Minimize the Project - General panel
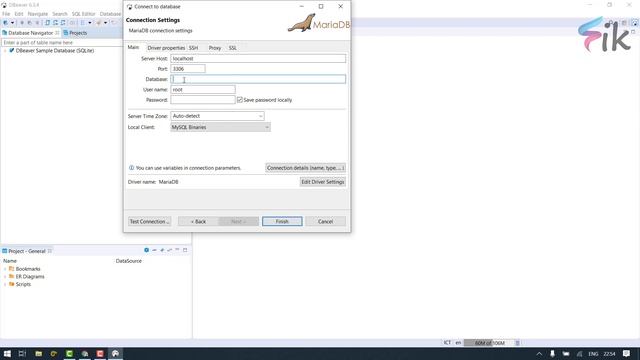Viewport: 640px width, 360px height. click(x=177, y=250)
